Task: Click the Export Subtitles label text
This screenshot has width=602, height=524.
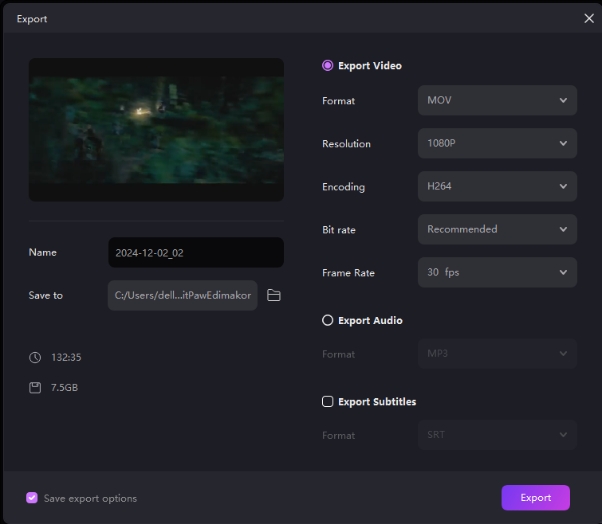Action: (x=377, y=402)
